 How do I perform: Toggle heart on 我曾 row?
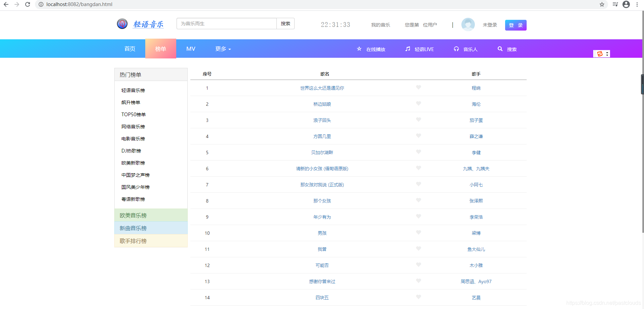pos(418,249)
